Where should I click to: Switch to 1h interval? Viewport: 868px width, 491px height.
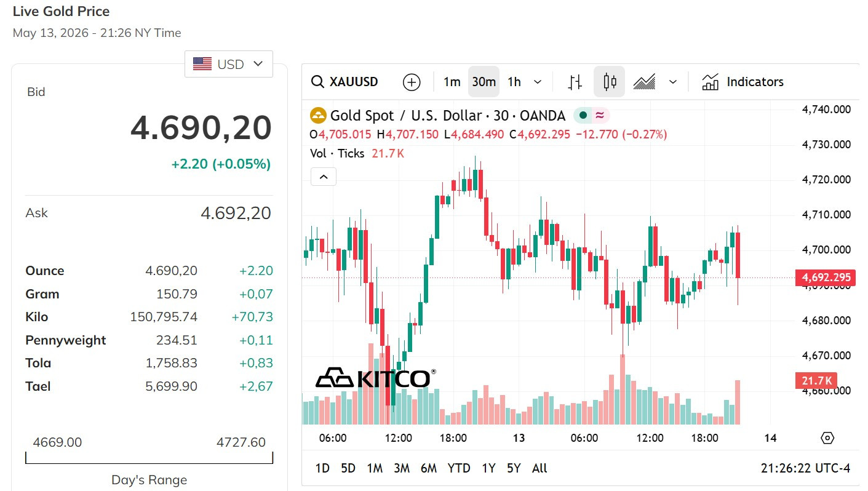pos(514,82)
